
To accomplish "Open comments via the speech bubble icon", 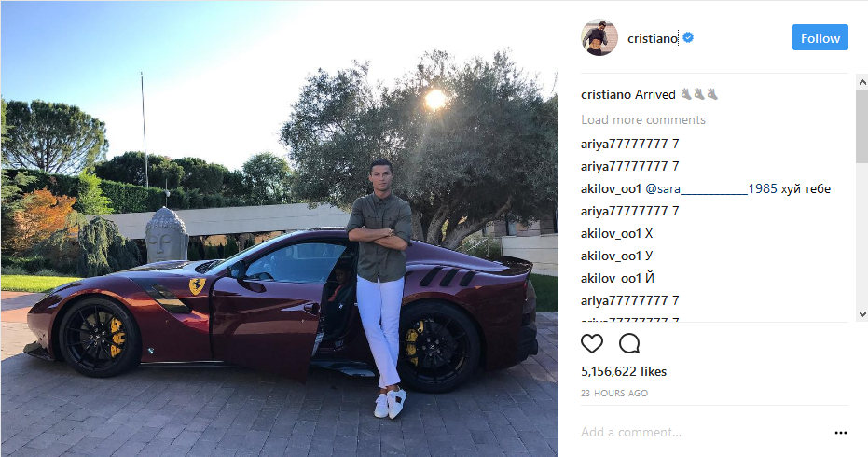I will [x=629, y=344].
